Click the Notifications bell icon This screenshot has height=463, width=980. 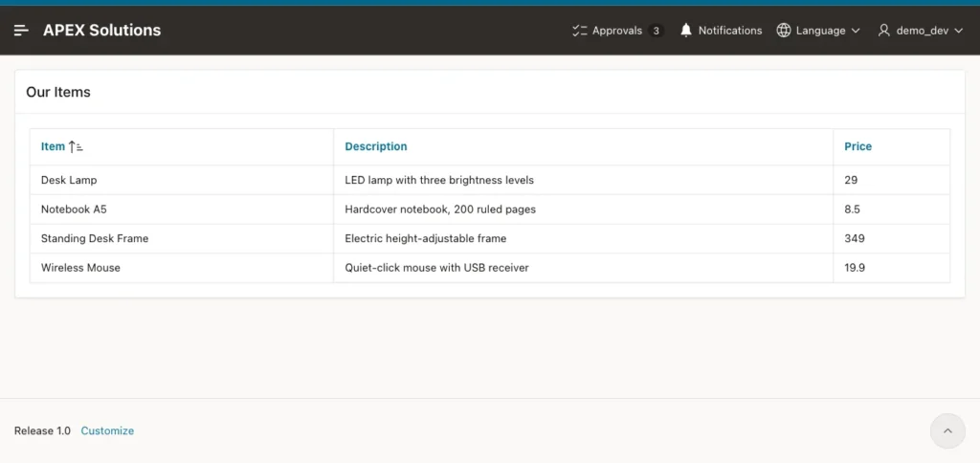(686, 30)
